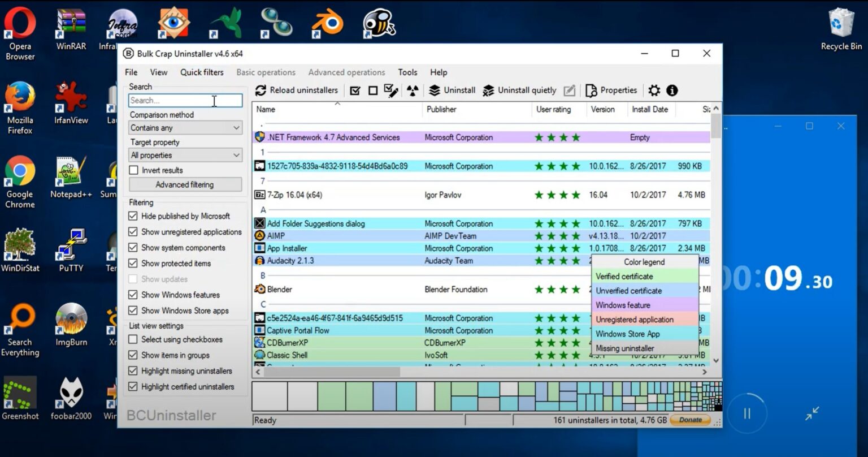This screenshot has width=868, height=457.
Task: Sort list by the Name column header
Action: click(337, 110)
